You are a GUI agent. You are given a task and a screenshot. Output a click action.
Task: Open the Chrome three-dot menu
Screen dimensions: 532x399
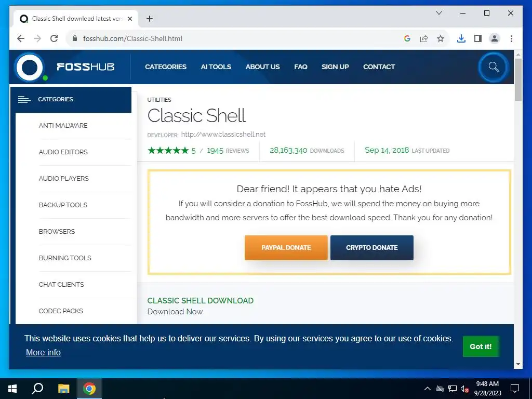pyautogui.click(x=511, y=38)
